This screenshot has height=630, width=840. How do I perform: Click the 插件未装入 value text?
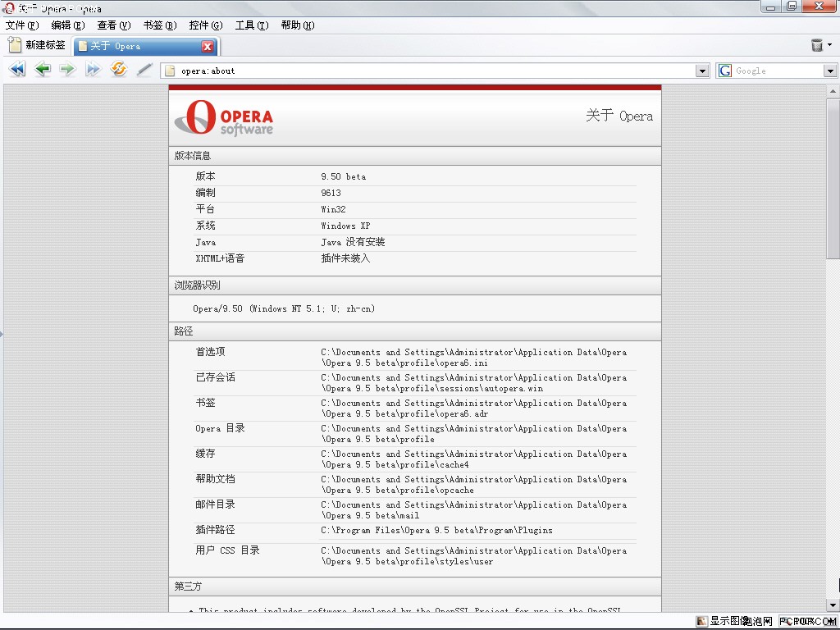(x=345, y=258)
